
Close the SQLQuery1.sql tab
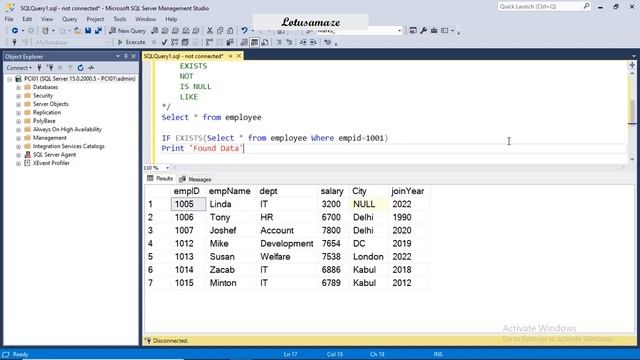[x=239, y=56]
